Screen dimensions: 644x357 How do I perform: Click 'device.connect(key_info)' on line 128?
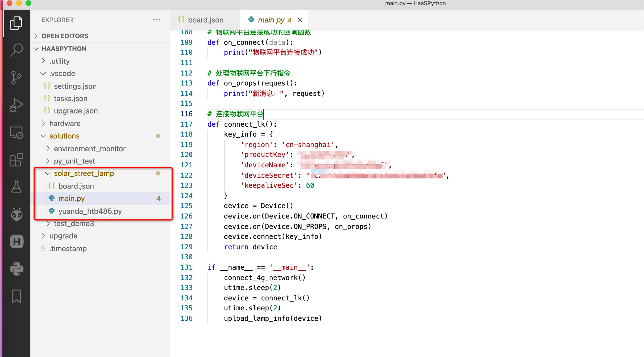pos(273,236)
